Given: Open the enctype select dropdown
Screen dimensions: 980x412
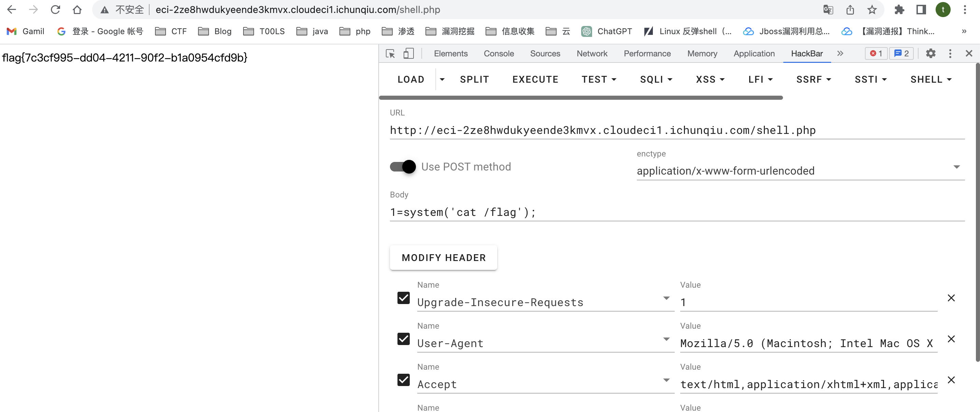Looking at the screenshot, I should pyautogui.click(x=800, y=170).
